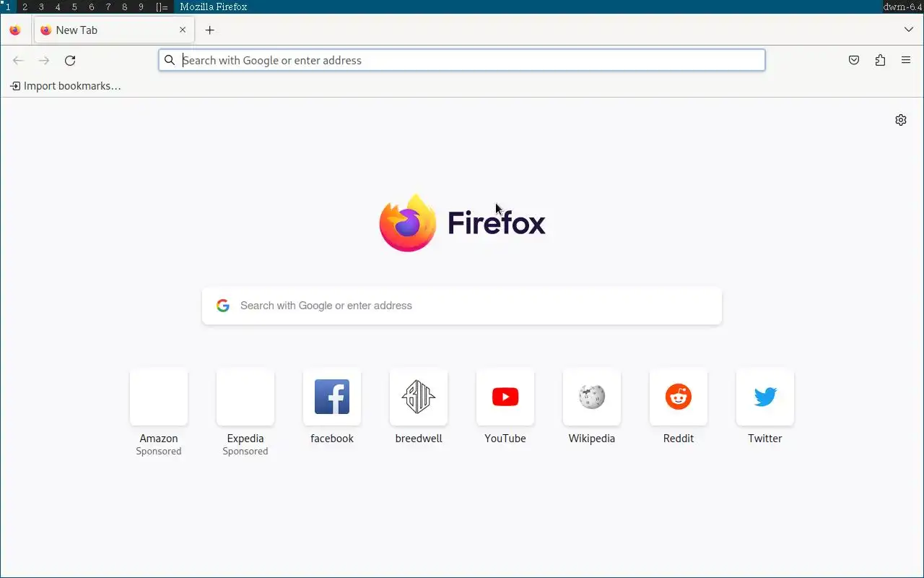Click the center Google search box
924x578 pixels.
pyautogui.click(x=462, y=306)
